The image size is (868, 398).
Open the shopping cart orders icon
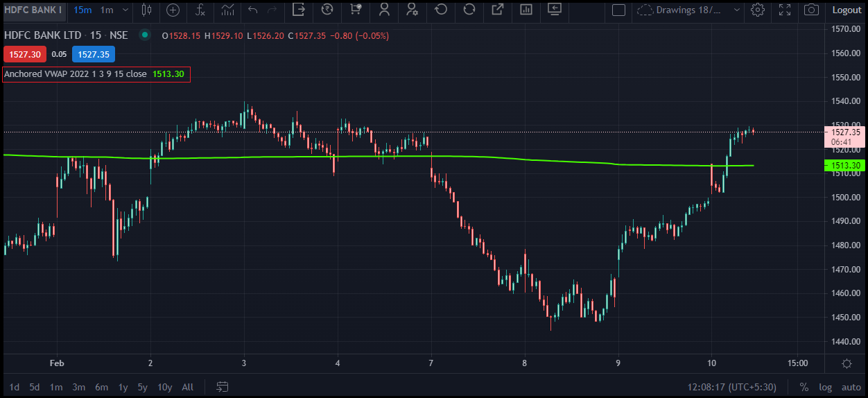click(x=355, y=10)
